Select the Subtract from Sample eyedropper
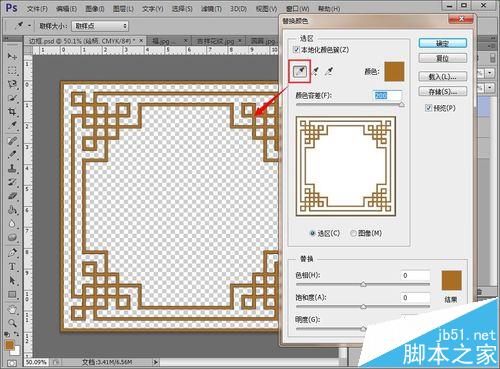 tap(329, 71)
